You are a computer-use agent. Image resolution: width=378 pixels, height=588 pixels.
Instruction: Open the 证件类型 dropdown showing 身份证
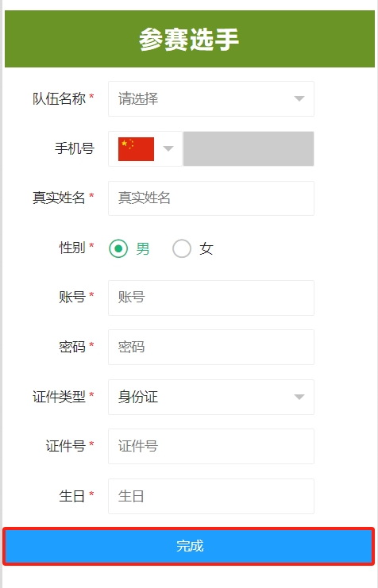211,397
